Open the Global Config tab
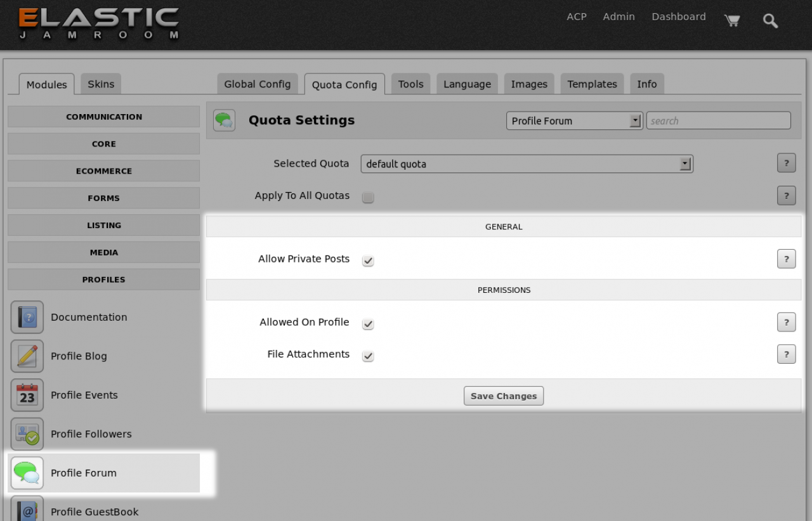Image resolution: width=812 pixels, height=521 pixels. [x=258, y=84]
